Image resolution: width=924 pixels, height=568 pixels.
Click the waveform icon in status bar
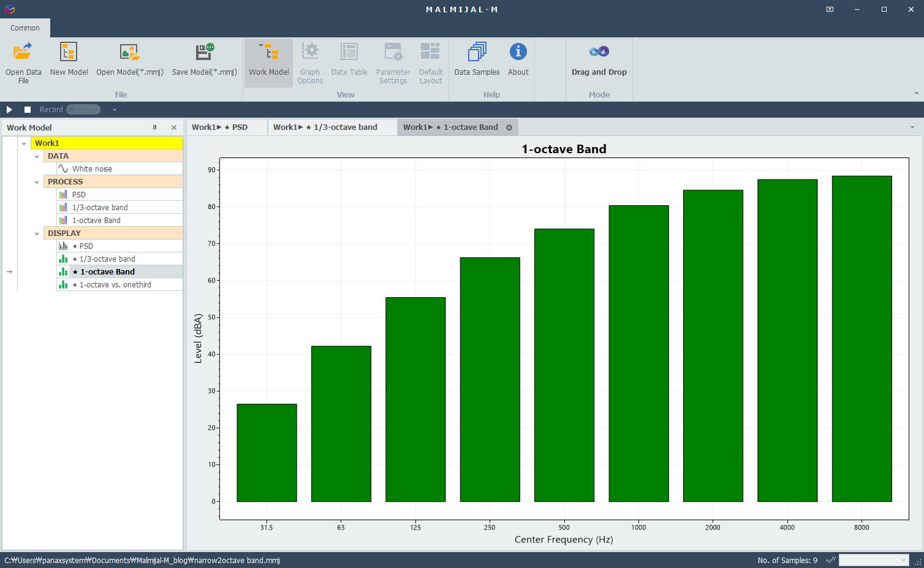[x=831, y=560]
